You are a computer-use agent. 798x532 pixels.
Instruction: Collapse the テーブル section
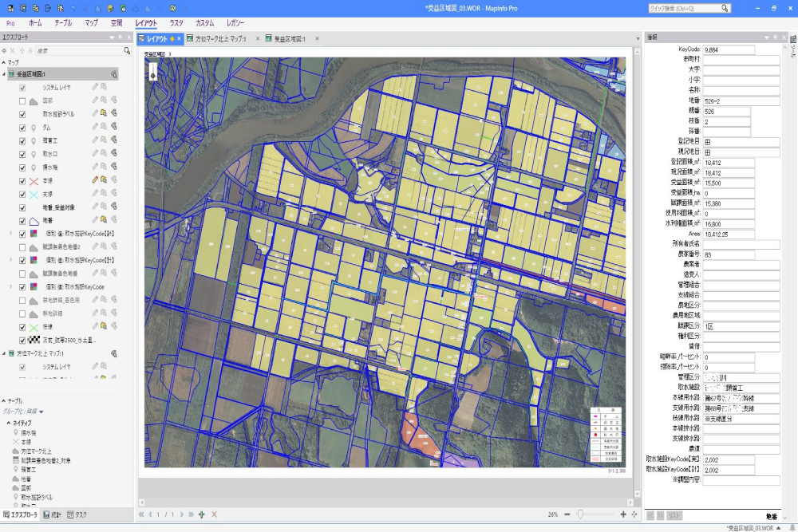pyautogui.click(x=5, y=400)
